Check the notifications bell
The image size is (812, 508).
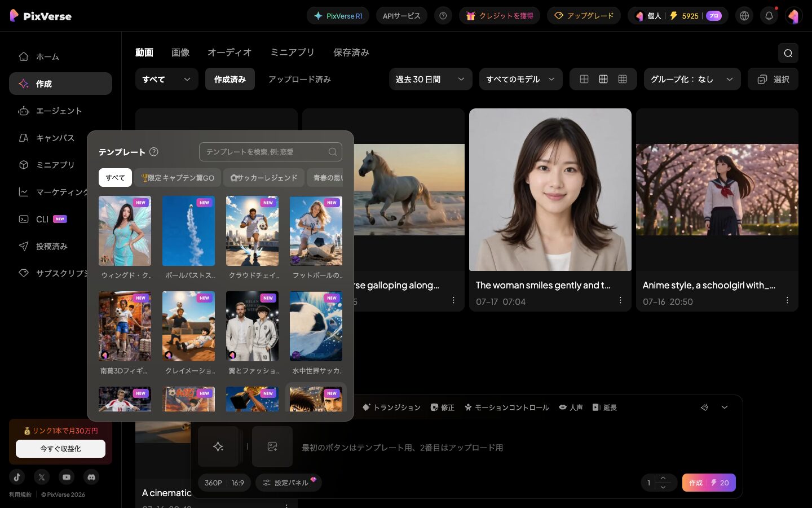tap(769, 16)
